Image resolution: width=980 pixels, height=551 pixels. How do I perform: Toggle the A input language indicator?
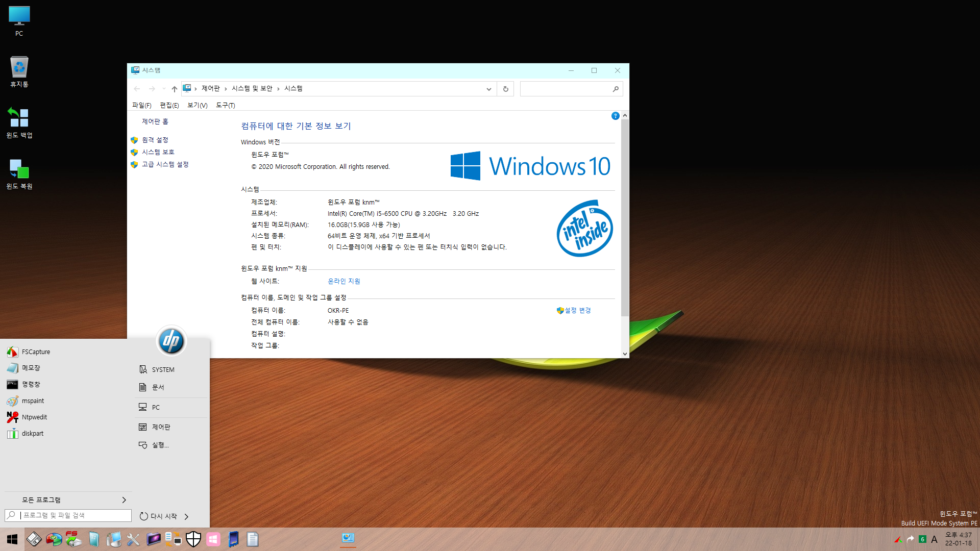(x=934, y=539)
